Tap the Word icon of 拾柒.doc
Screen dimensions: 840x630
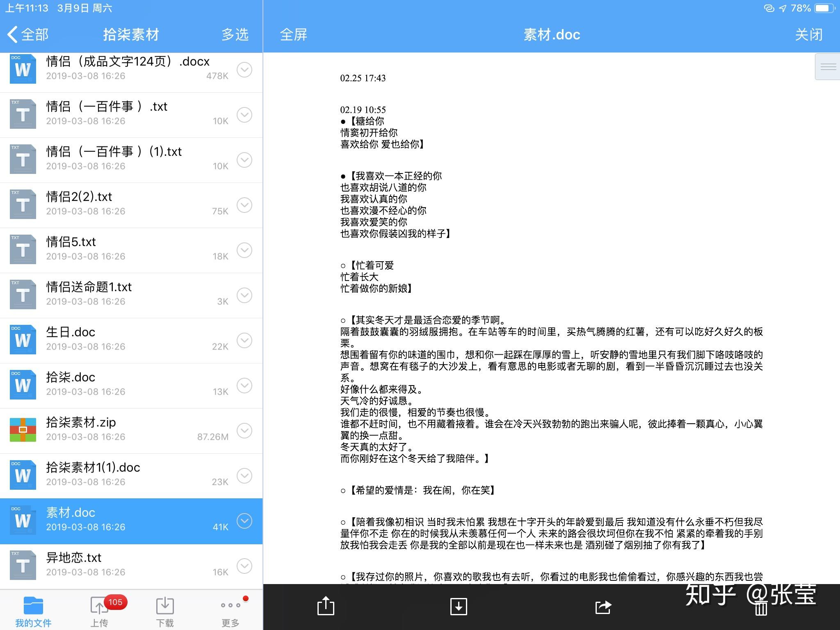click(23, 385)
